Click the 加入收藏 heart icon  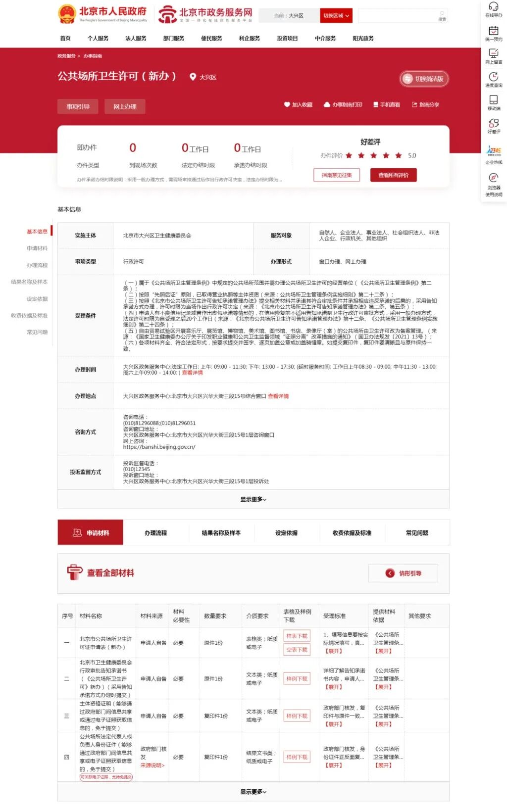pyautogui.click(x=287, y=105)
